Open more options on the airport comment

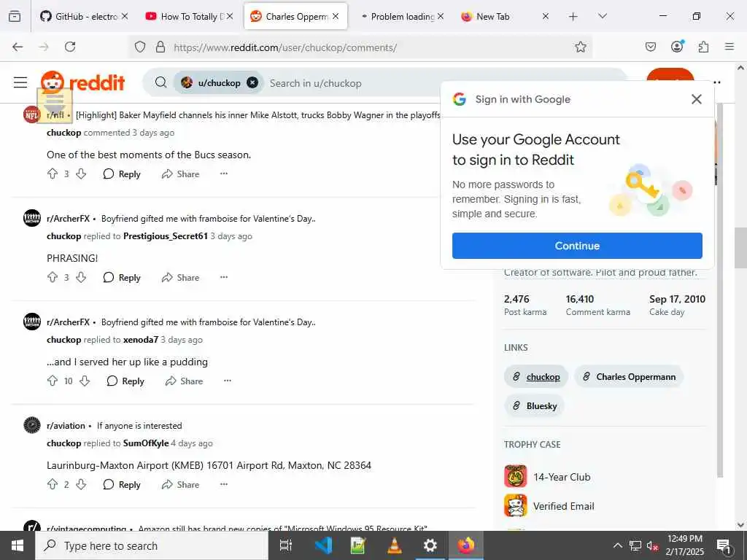224,484
